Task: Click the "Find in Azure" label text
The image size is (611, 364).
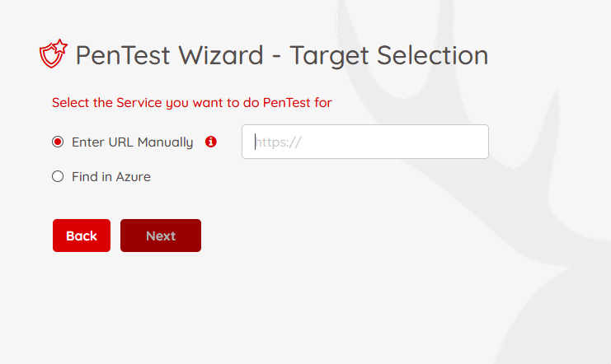Action: tap(111, 177)
